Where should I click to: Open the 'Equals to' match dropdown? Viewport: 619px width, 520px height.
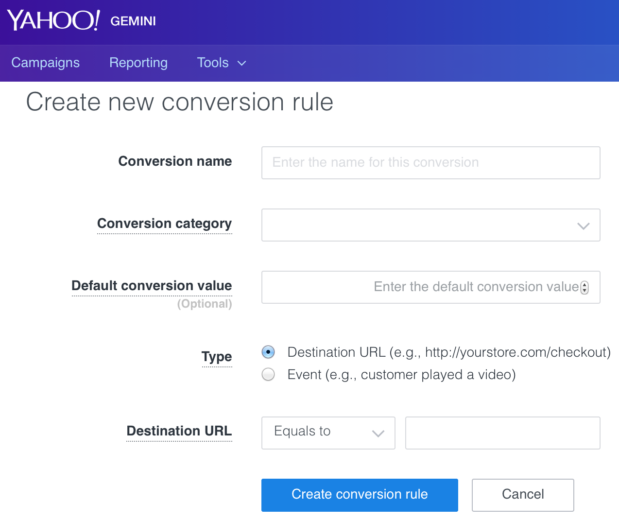(328, 433)
